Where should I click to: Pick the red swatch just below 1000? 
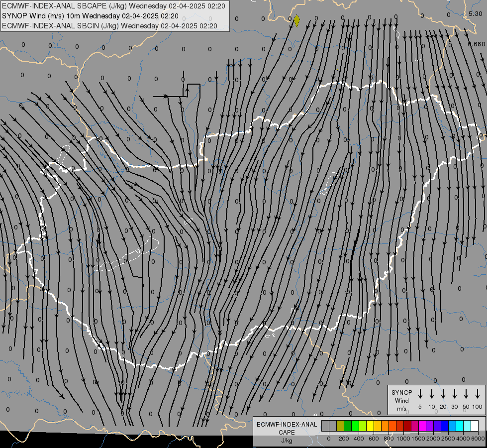click(400, 426)
